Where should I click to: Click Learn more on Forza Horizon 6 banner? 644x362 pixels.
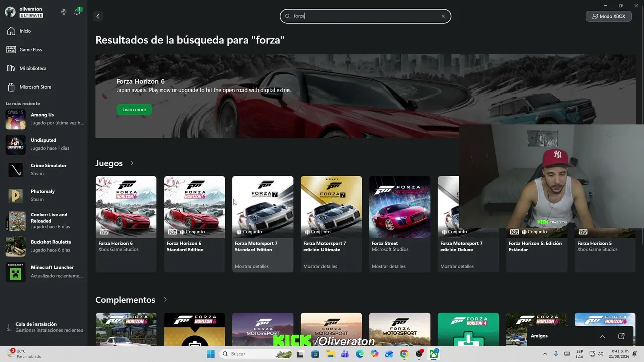(x=134, y=109)
